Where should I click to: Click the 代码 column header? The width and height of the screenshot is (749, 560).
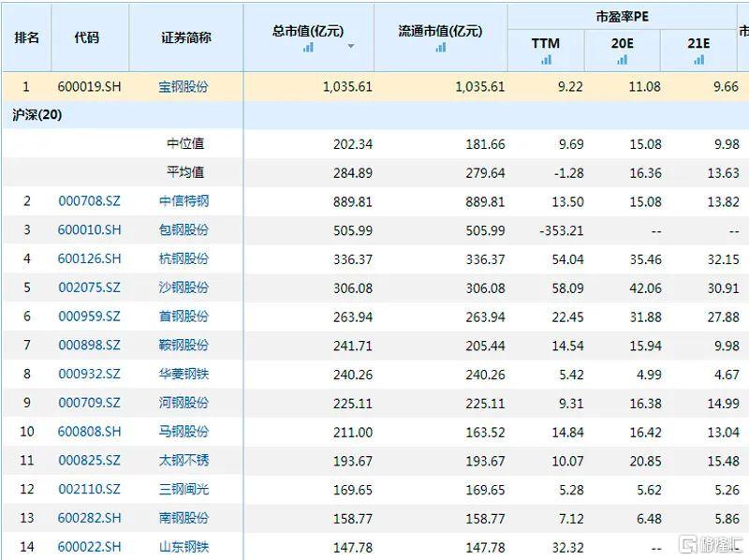pos(86,37)
